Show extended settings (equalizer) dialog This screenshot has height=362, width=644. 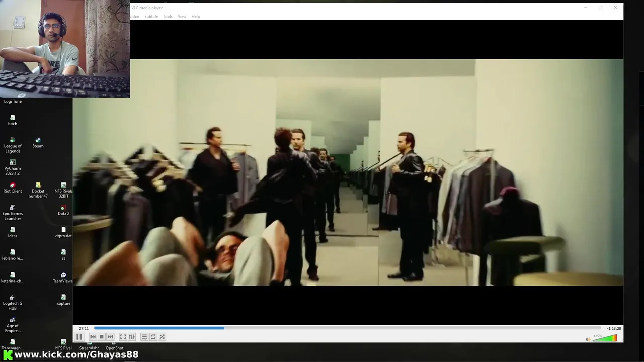(132, 337)
